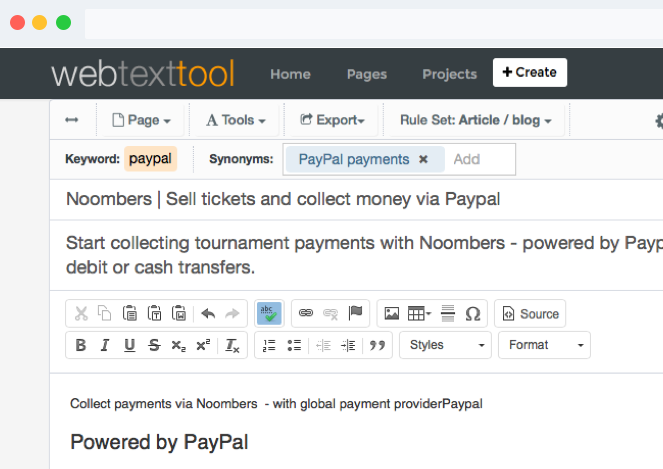This screenshot has height=469, width=663.
Task: Go to Home in the navigation
Action: click(290, 74)
